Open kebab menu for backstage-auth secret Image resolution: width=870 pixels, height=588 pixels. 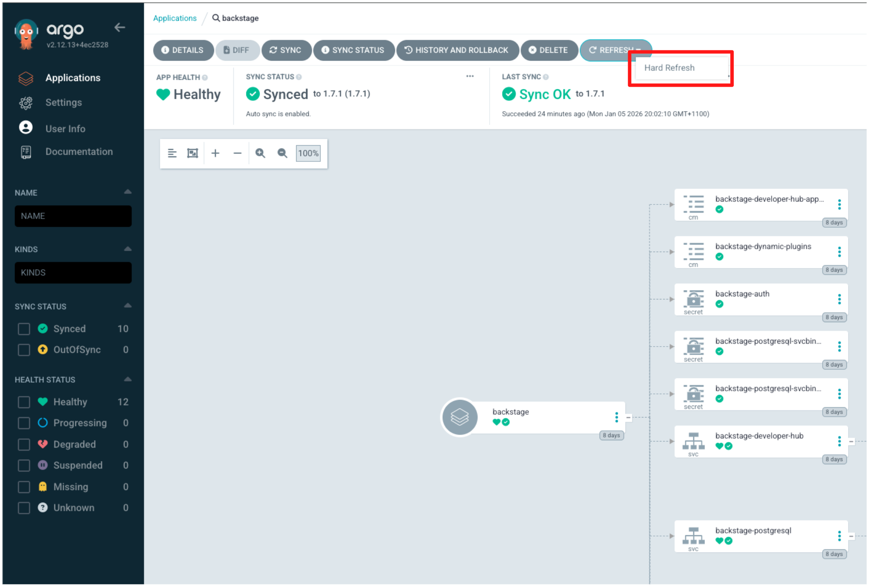coord(839,299)
